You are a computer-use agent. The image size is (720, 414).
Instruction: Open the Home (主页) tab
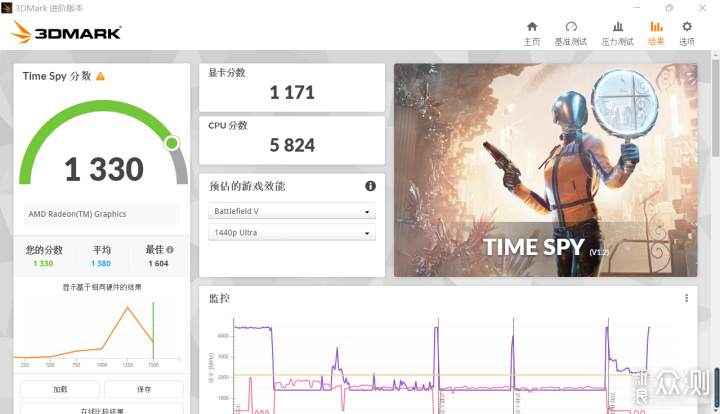pyautogui.click(x=532, y=34)
